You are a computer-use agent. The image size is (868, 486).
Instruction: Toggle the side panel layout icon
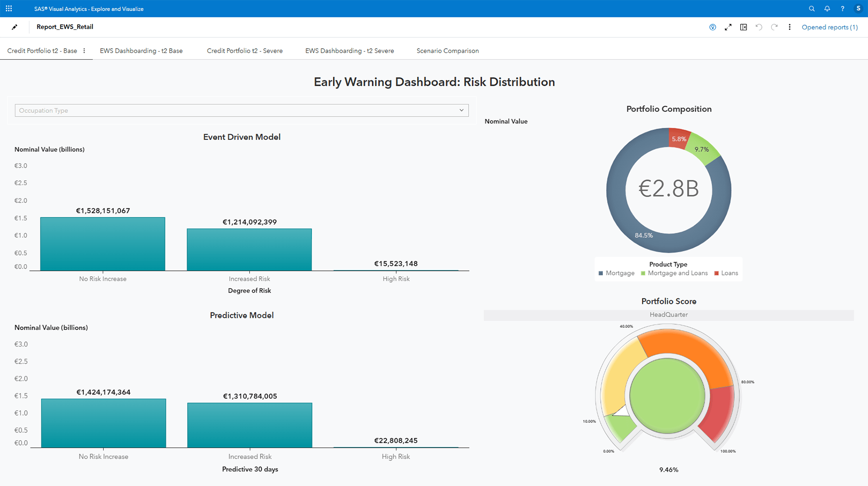click(x=744, y=27)
